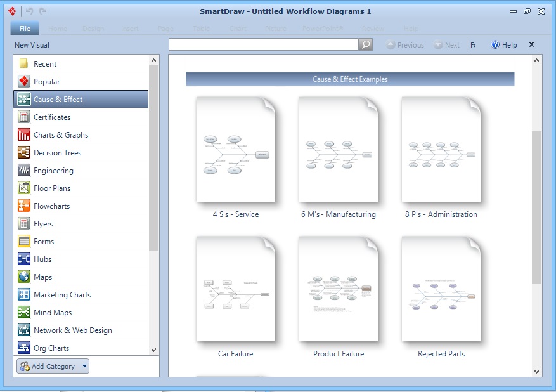This screenshot has width=556, height=392.
Task: Click the Charts & Graphs bar chart icon
Action: [x=23, y=134]
